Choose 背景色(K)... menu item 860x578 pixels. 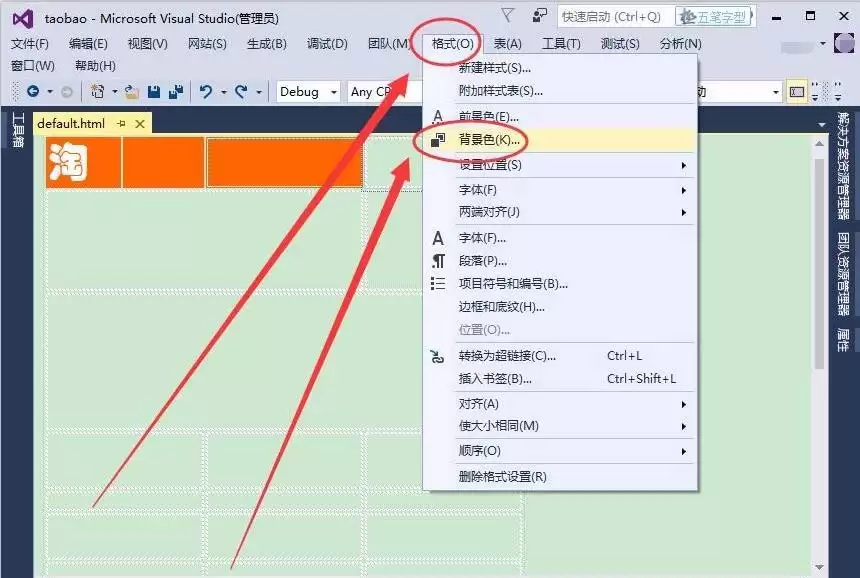pos(559,140)
